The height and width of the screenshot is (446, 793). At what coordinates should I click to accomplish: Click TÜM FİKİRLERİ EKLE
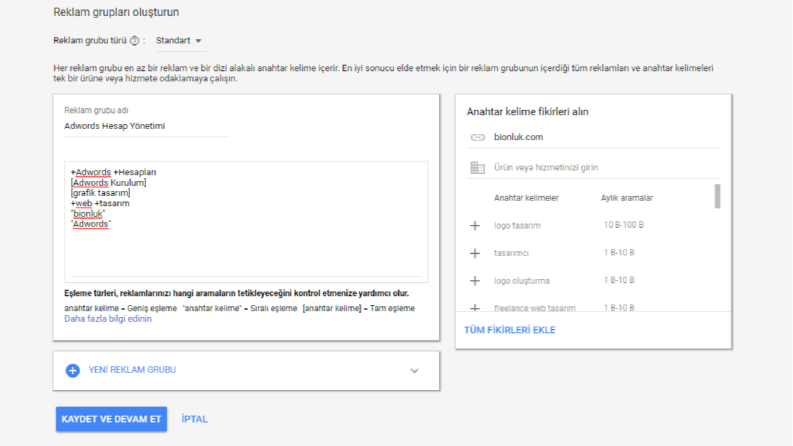(x=510, y=330)
